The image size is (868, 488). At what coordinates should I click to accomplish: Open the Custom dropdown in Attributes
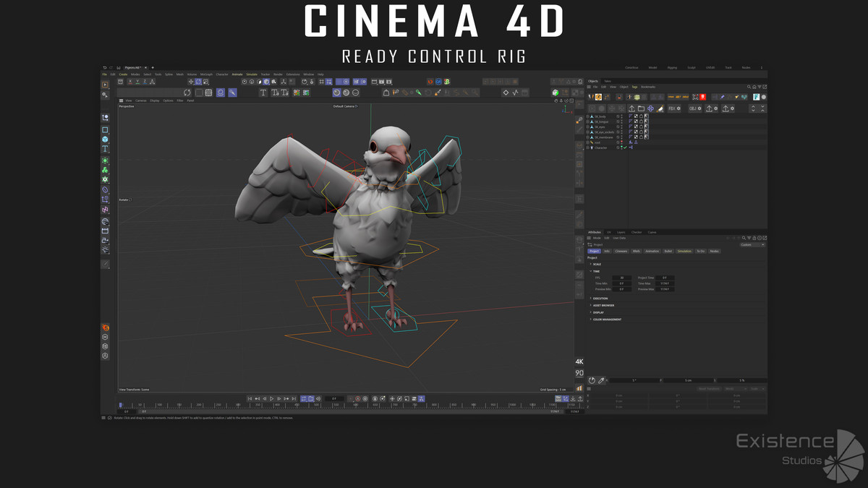[752, 244]
